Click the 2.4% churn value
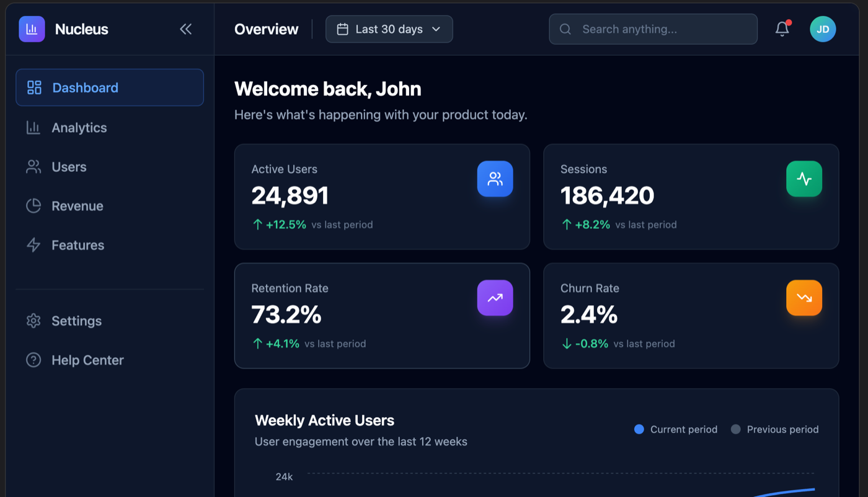This screenshot has width=868, height=497. pos(589,315)
